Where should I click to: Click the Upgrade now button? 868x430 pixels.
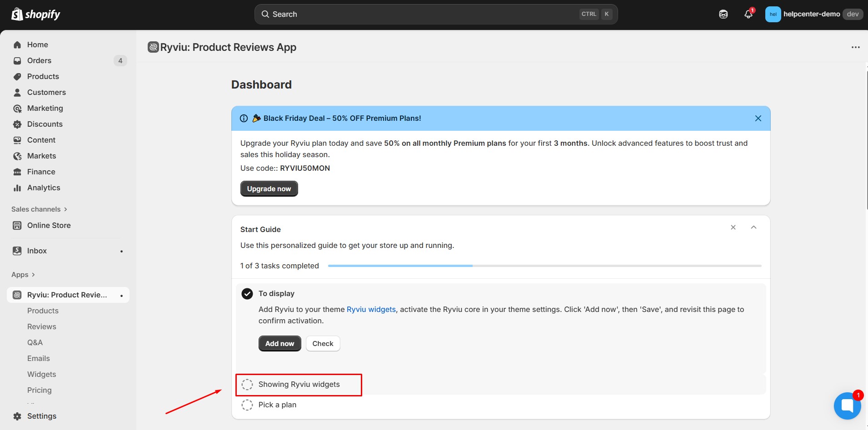[x=269, y=189]
